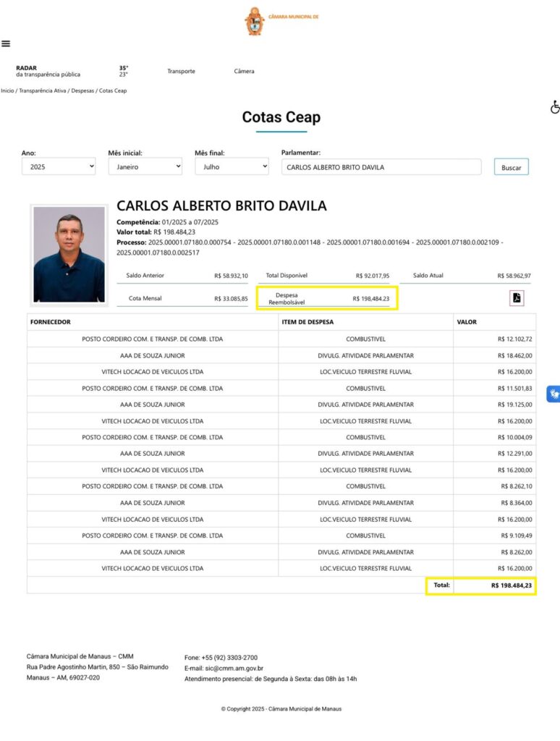Go to Transparência Ativa breadcrumb
Viewport: 560px width, 741px height.
[43, 90]
